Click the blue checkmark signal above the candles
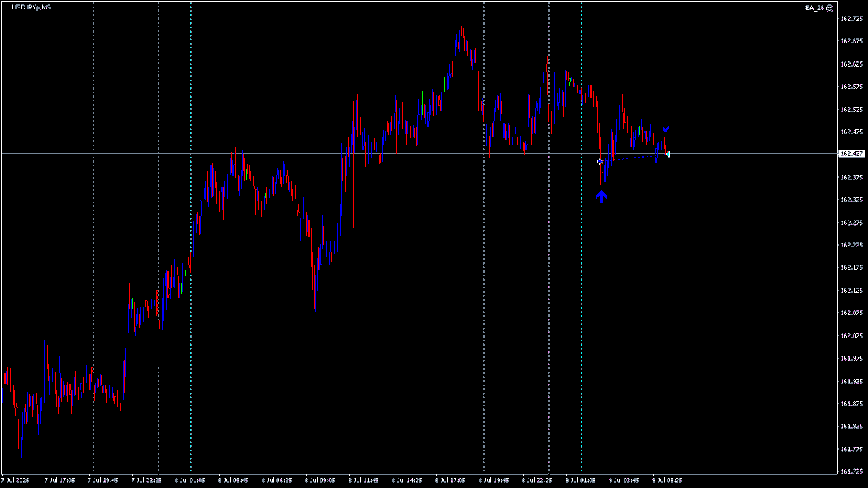 [667, 129]
